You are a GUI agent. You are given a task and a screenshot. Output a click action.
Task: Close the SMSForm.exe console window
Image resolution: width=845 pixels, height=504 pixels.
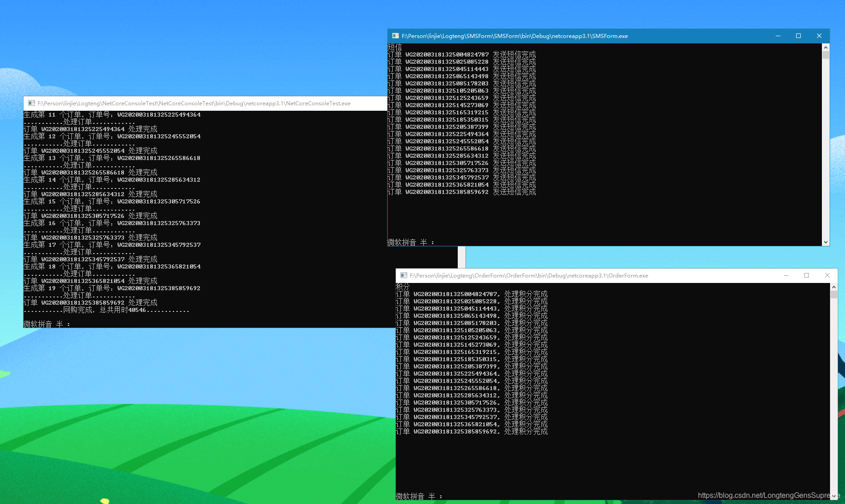(x=819, y=36)
